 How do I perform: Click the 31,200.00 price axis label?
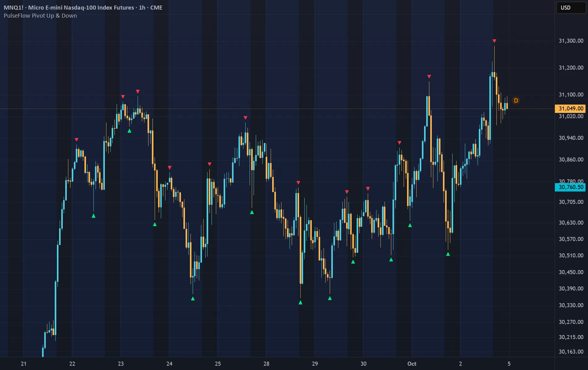pos(571,68)
